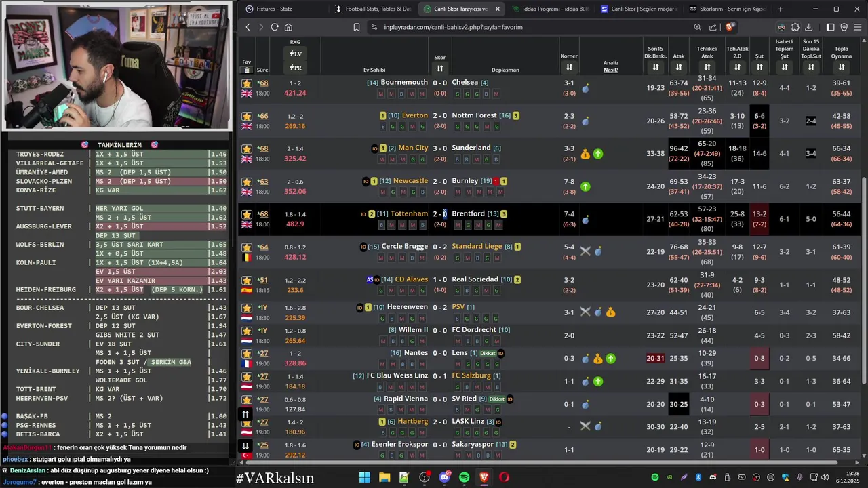Switch to iddaa Programı tab
868x488 pixels.
(x=550, y=9)
